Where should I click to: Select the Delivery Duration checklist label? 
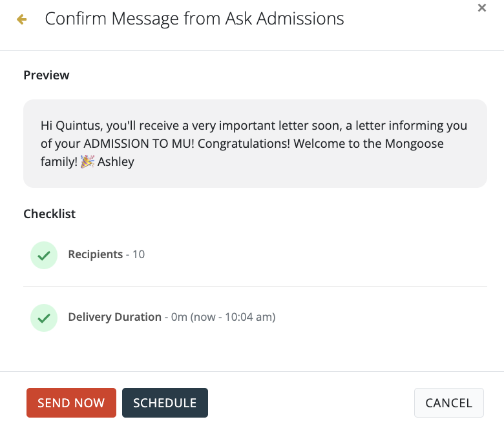coord(114,317)
